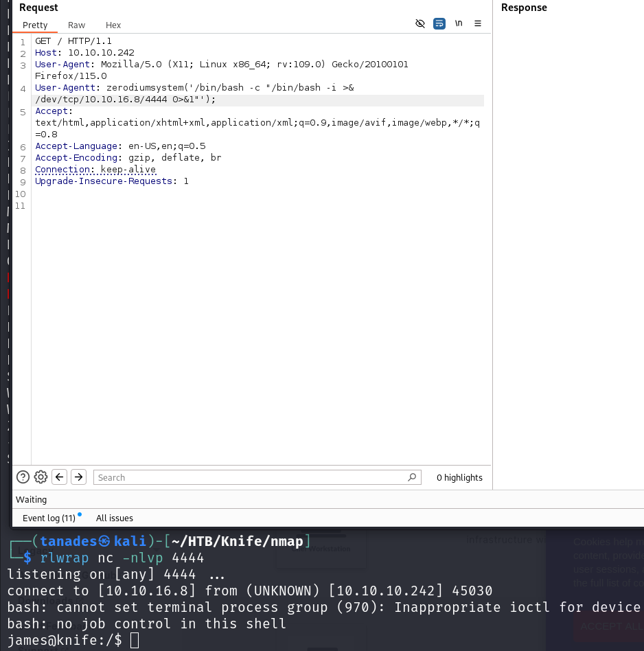Go to next search match arrow
This screenshot has height=651, width=644.
point(78,477)
